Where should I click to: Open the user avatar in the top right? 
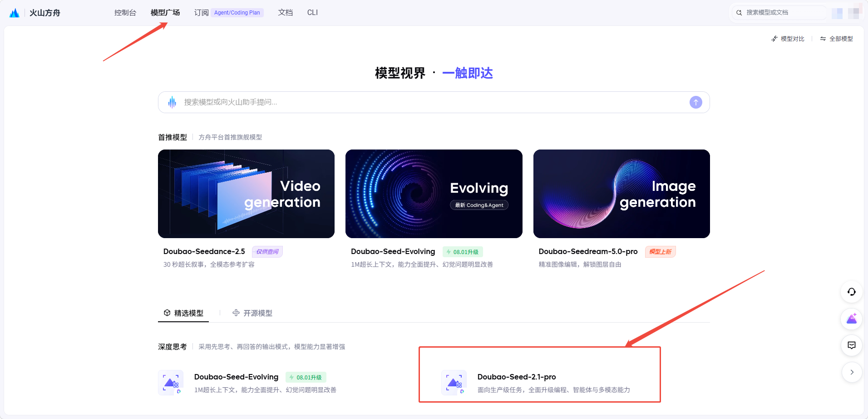click(x=854, y=13)
